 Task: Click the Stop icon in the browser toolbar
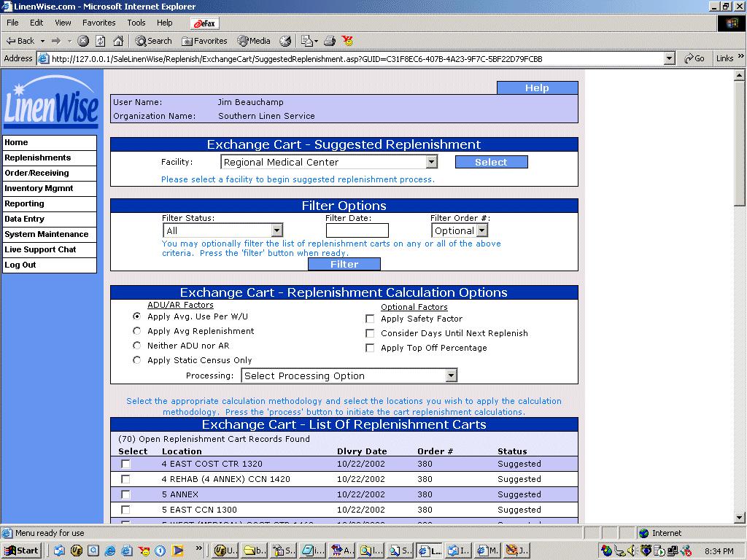coord(83,41)
